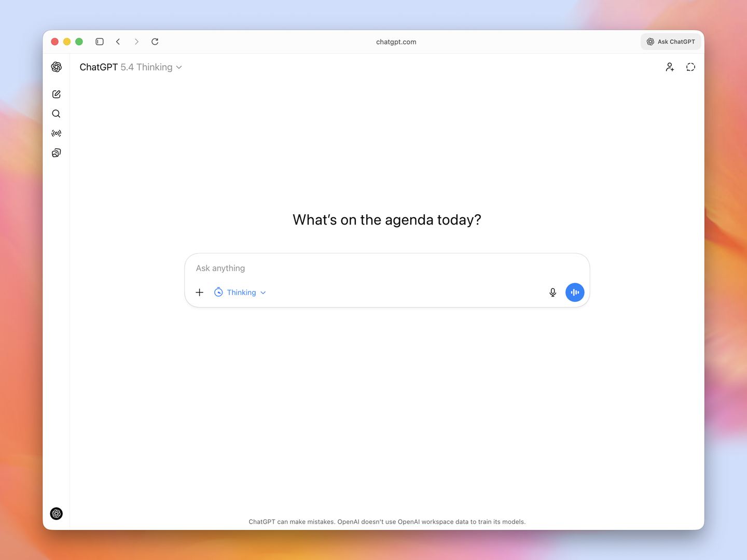Screen dimensions: 747x560
Task: Click the plus attach button in composer
Action: 200,292
